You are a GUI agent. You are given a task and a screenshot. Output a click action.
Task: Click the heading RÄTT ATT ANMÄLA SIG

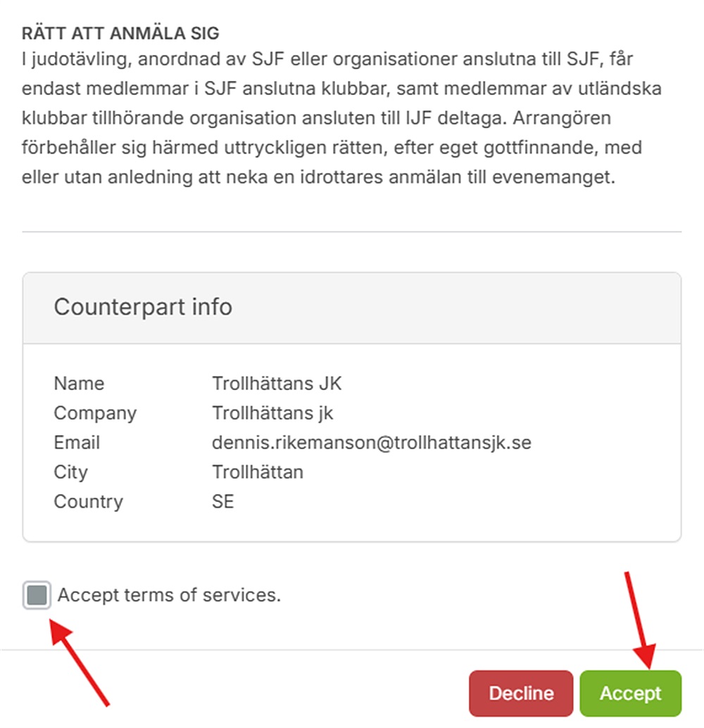[120, 33]
